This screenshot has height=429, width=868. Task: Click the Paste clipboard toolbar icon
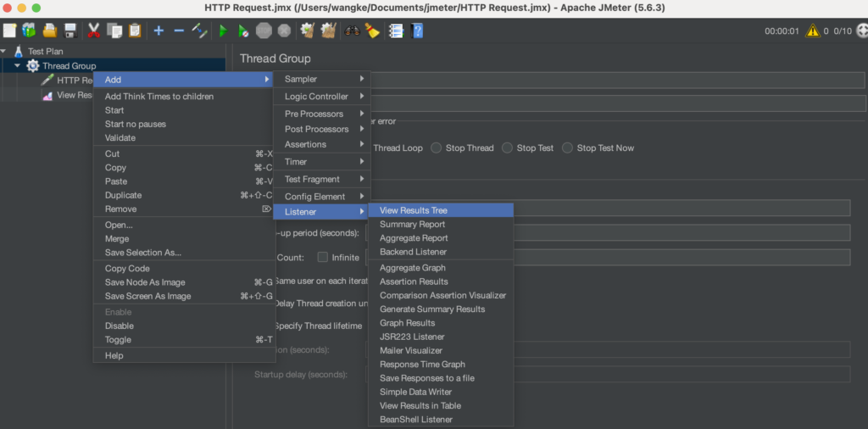(135, 31)
